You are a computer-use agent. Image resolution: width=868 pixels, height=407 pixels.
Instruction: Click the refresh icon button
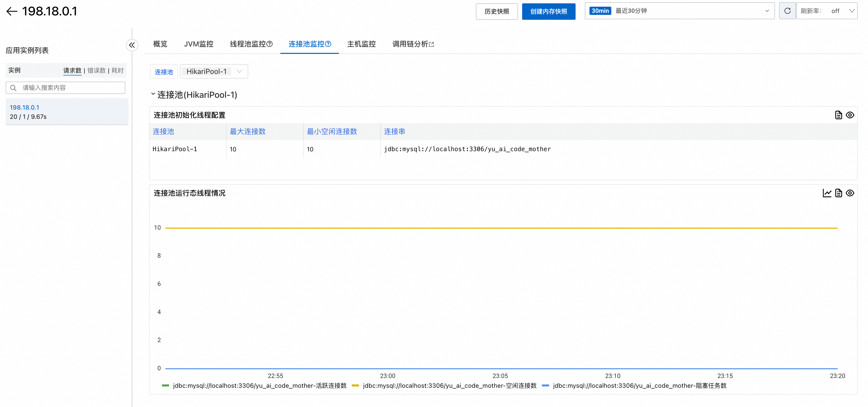tap(787, 11)
